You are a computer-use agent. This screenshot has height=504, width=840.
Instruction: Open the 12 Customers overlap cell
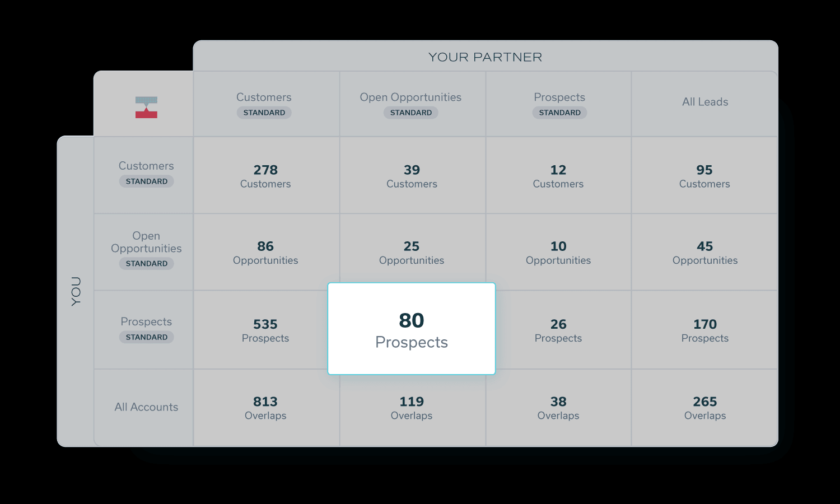coord(558,176)
